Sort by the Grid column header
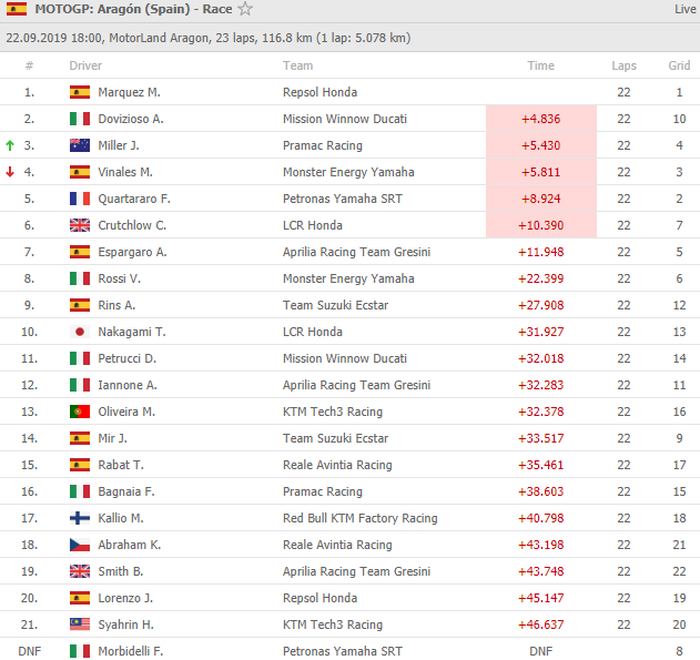Image resolution: width=700 pixels, height=660 pixels. [678, 66]
